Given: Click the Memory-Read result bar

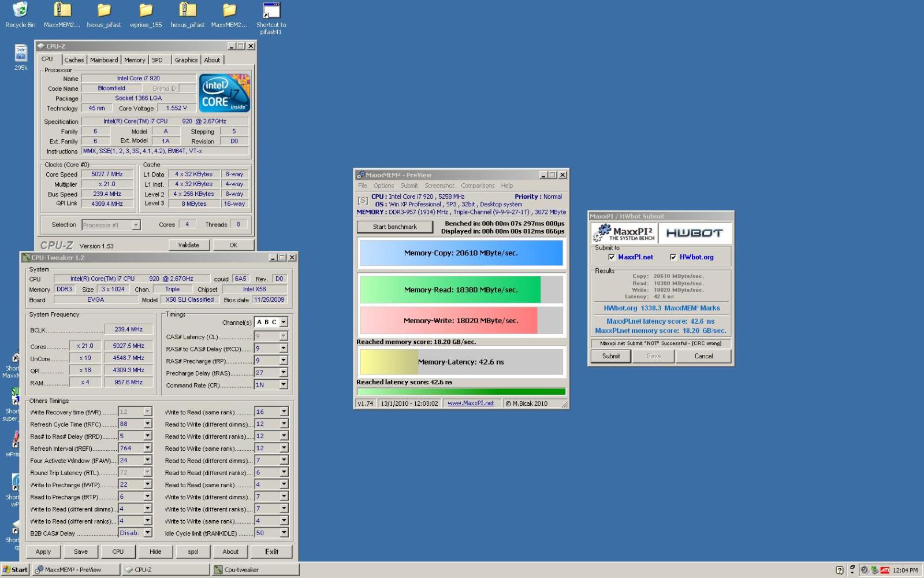Looking at the screenshot, I should pyautogui.click(x=461, y=290).
